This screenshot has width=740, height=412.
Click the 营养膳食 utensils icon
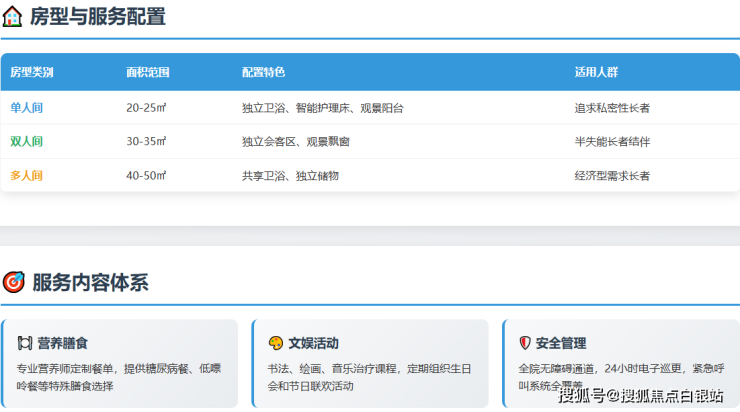coord(25,343)
